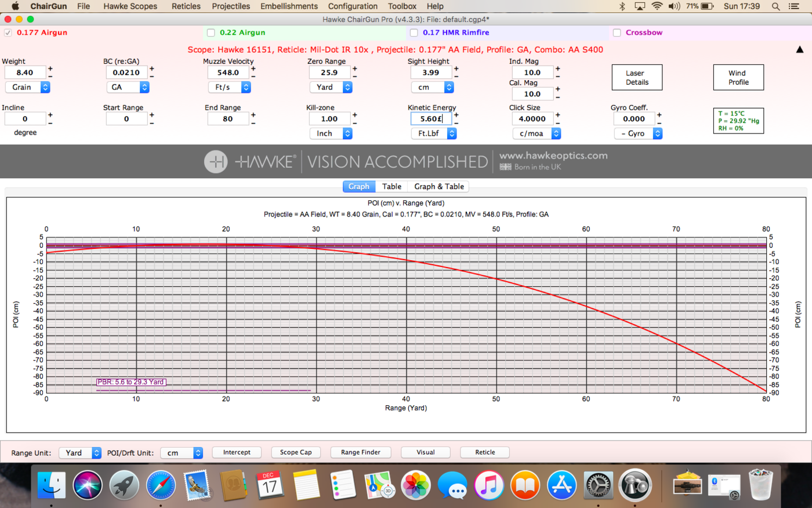Select the Graph tab
Viewport: 812px width, 508px height.
tap(359, 186)
